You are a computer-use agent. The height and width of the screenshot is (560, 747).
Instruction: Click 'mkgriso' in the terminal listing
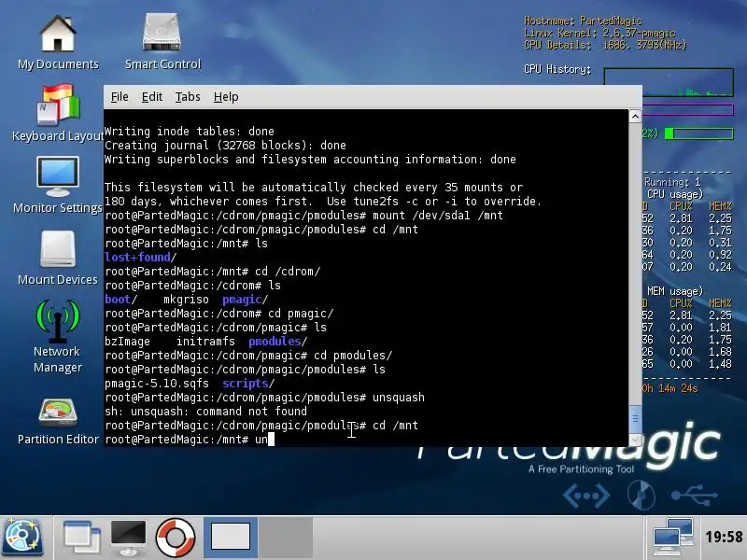coord(186,300)
